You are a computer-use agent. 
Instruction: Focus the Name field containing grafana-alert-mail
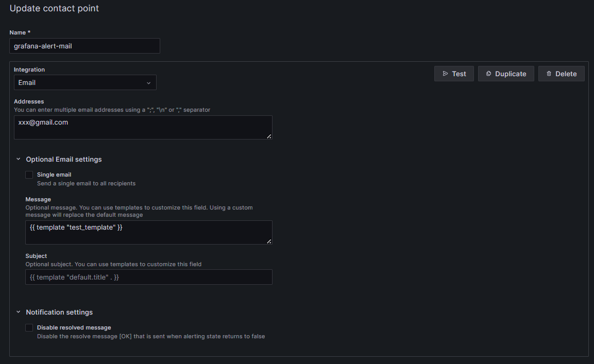[84, 46]
